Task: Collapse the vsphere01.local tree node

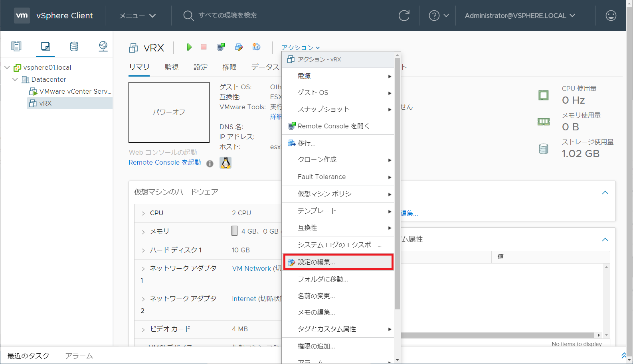Action: click(7, 67)
